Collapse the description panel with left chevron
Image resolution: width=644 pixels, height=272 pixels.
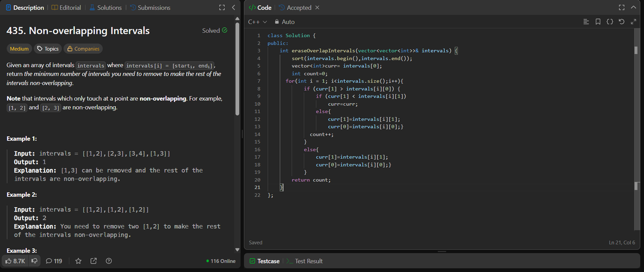coord(233,8)
